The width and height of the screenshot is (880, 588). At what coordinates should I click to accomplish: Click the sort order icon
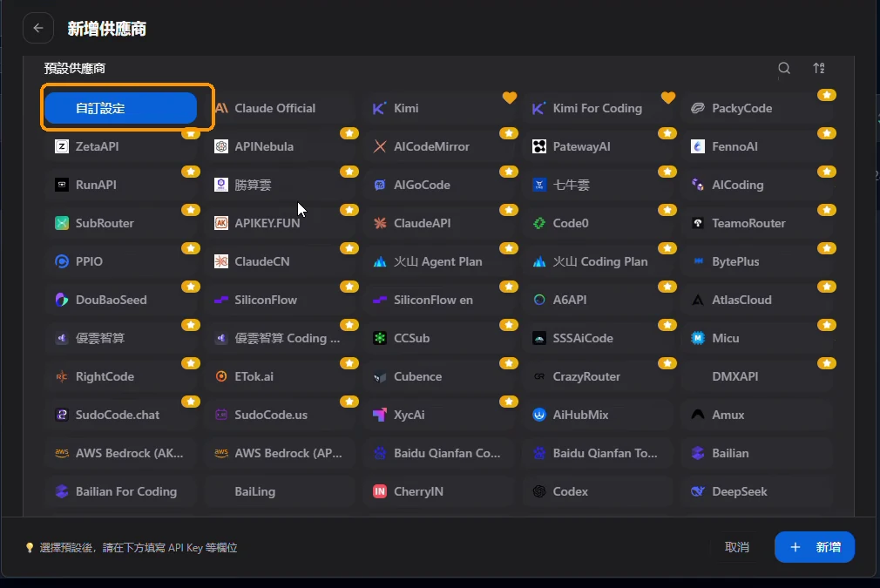pos(819,69)
